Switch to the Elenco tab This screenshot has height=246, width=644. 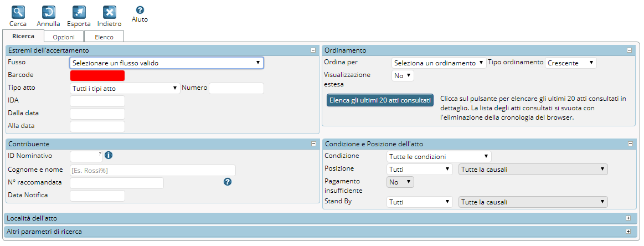click(104, 37)
